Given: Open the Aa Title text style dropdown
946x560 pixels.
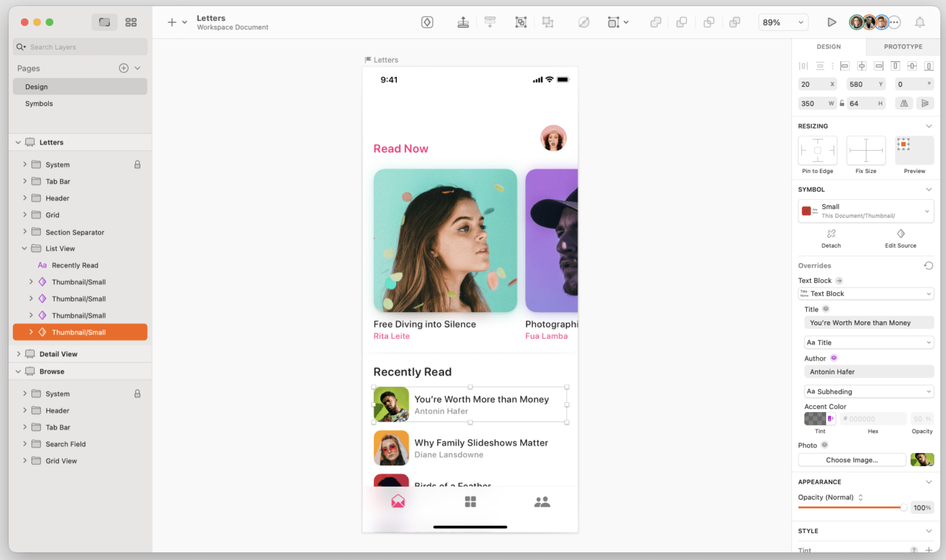Looking at the screenshot, I should tap(868, 342).
